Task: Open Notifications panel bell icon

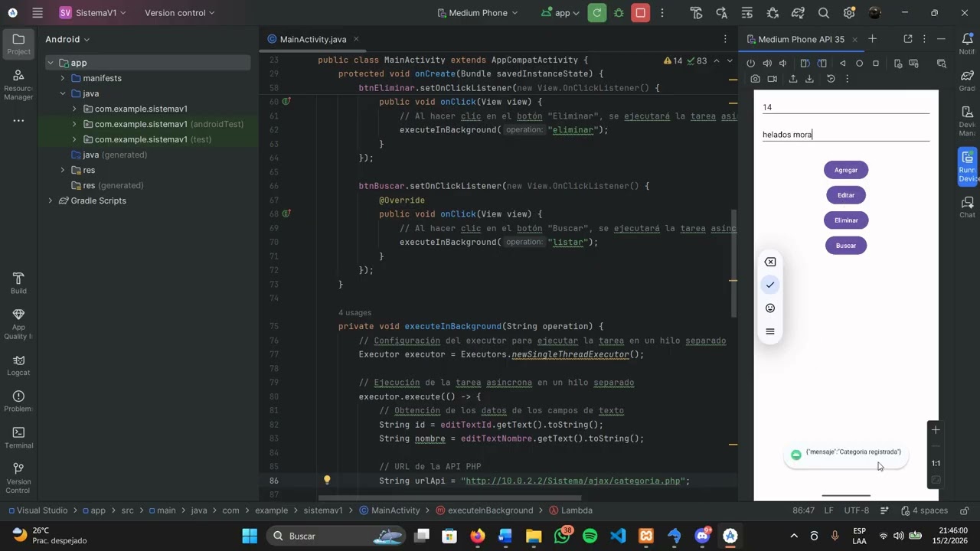Action: point(967,44)
